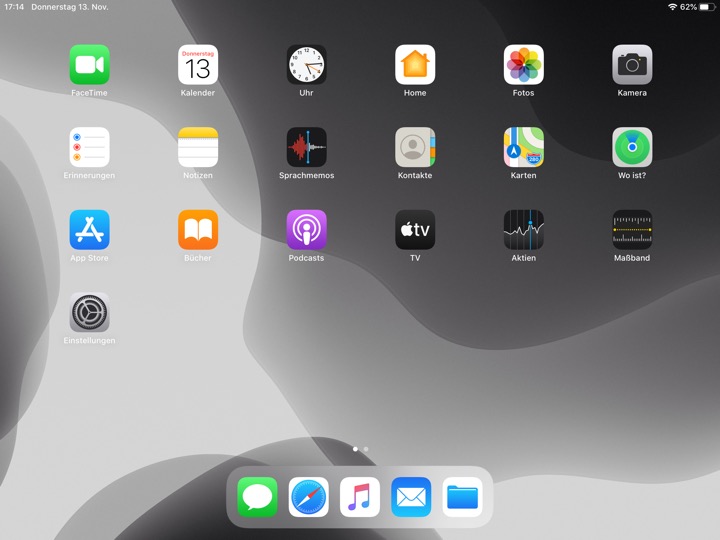Open Music from the dock
This screenshot has height=540, width=720.
coord(360,497)
